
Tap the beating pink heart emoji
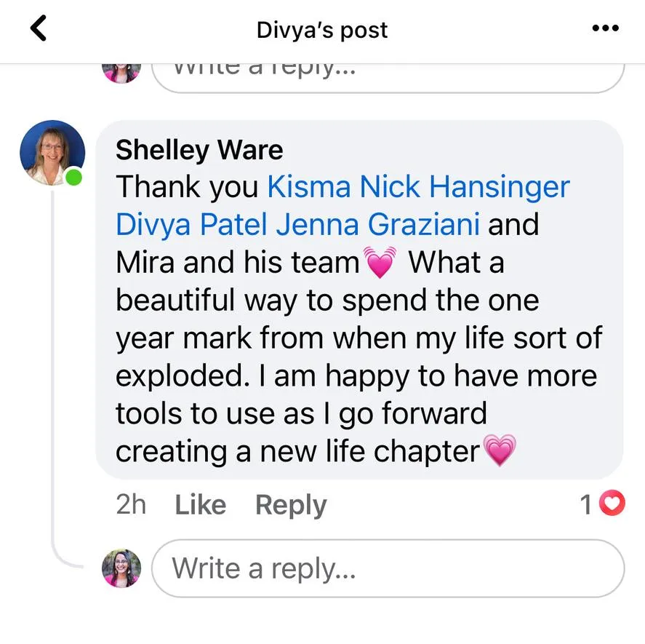coord(380,262)
